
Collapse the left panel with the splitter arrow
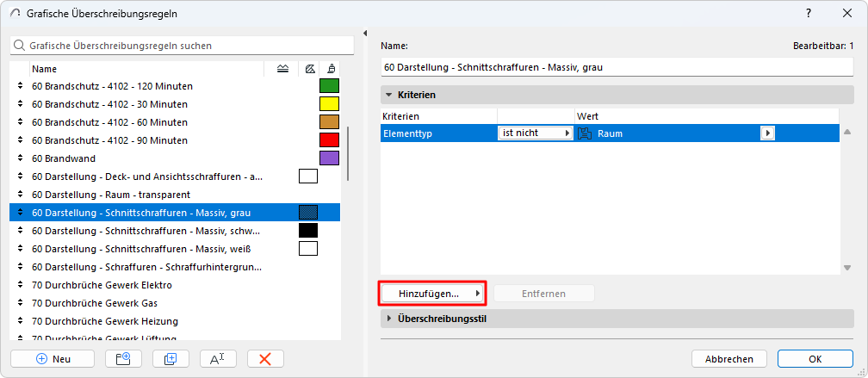pyautogui.click(x=365, y=34)
